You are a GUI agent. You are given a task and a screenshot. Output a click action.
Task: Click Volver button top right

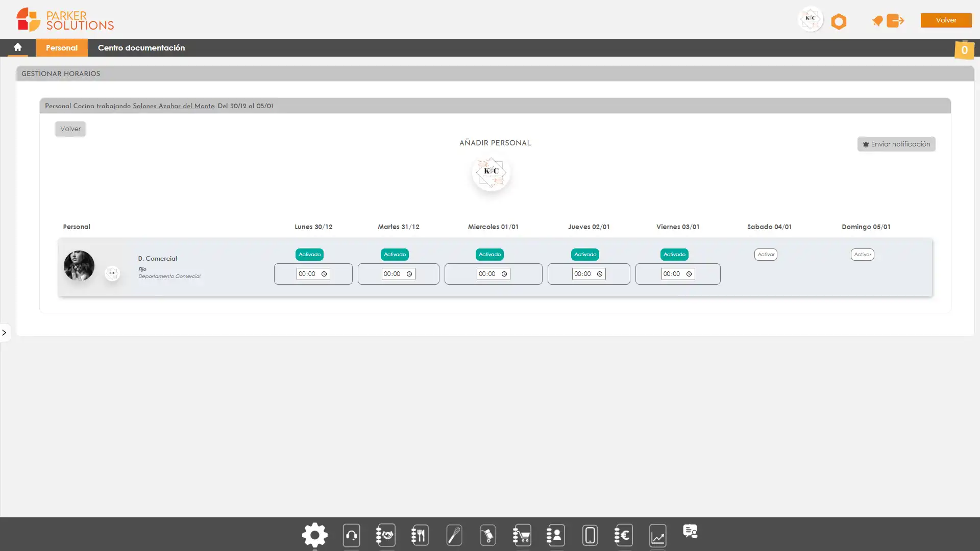[946, 20]
